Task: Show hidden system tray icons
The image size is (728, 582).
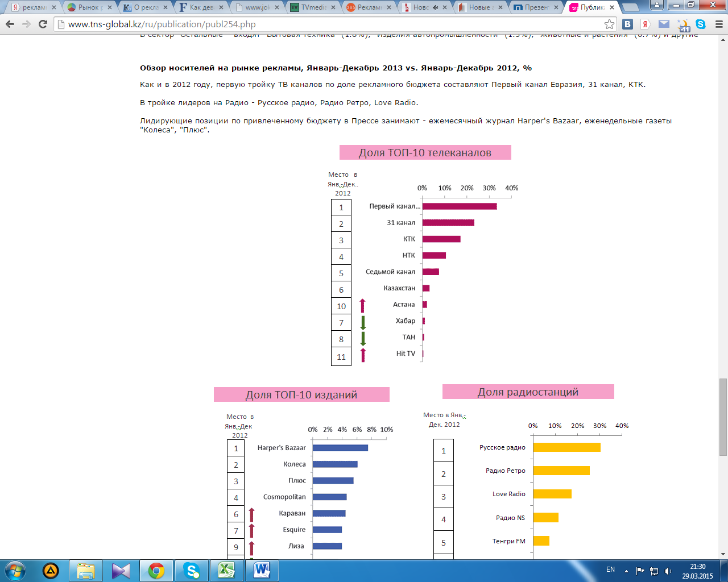Action: [626, 571]
